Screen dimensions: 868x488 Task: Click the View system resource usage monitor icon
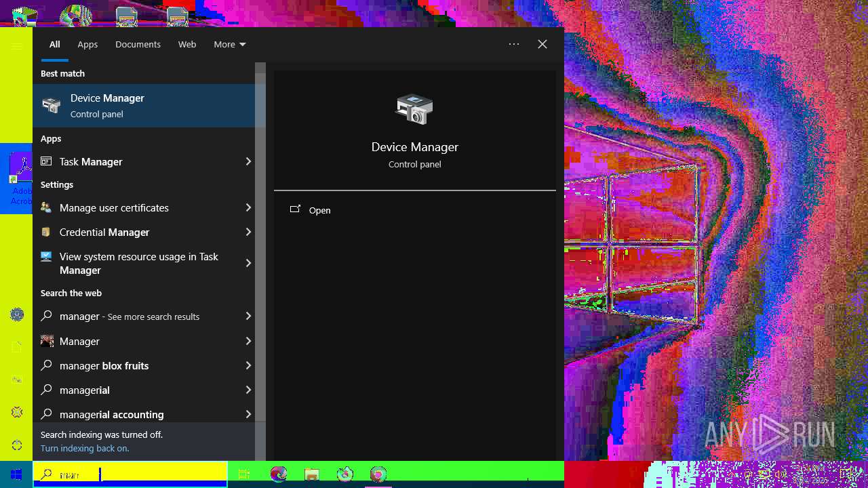coord(46,257)
